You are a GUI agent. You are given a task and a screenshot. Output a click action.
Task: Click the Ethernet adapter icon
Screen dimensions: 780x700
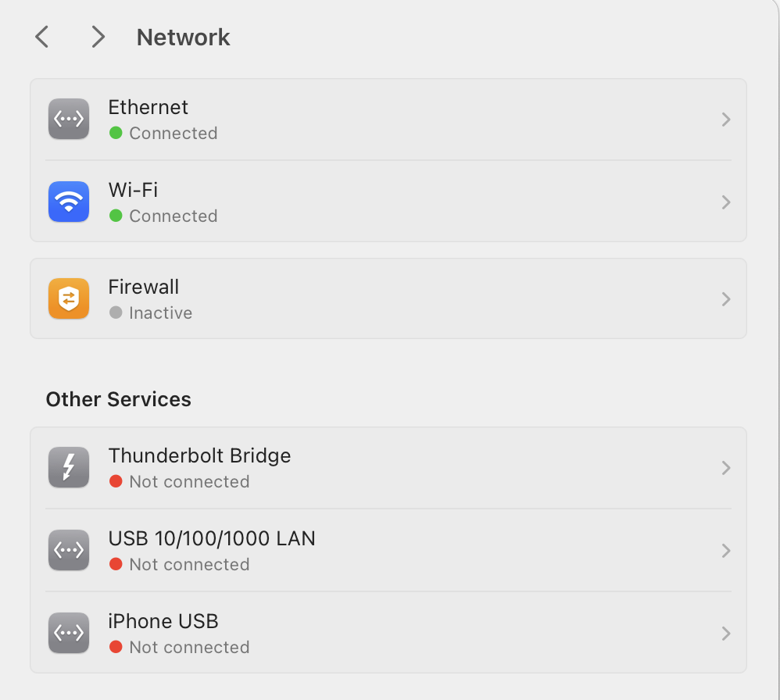68,119
